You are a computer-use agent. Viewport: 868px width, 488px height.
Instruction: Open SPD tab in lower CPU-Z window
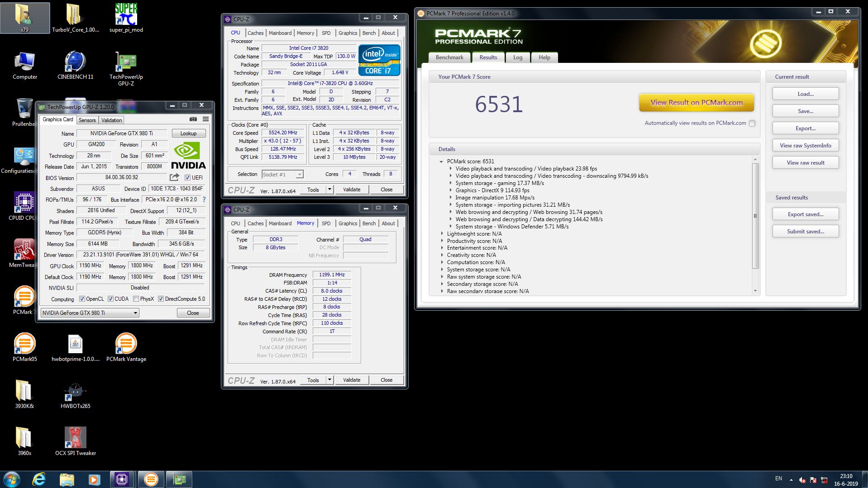coord(326,223)
